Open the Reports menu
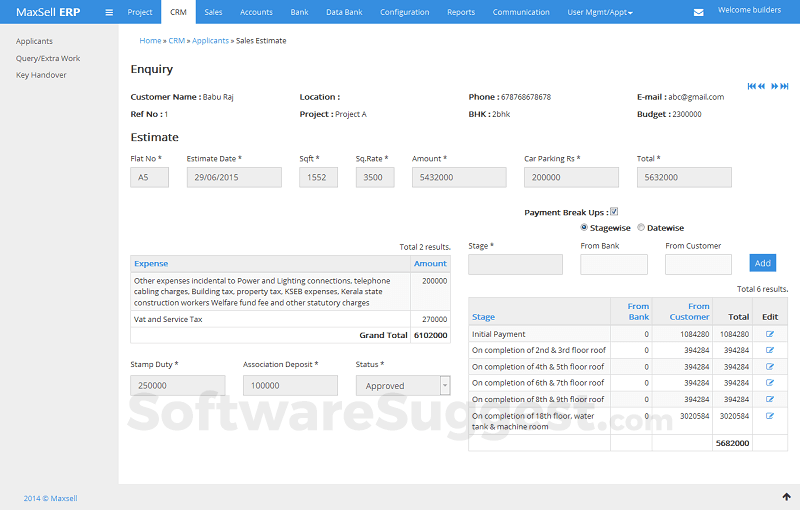Image resolution: width=800 pixels, height=510 pixels. [x=461, y=12]
